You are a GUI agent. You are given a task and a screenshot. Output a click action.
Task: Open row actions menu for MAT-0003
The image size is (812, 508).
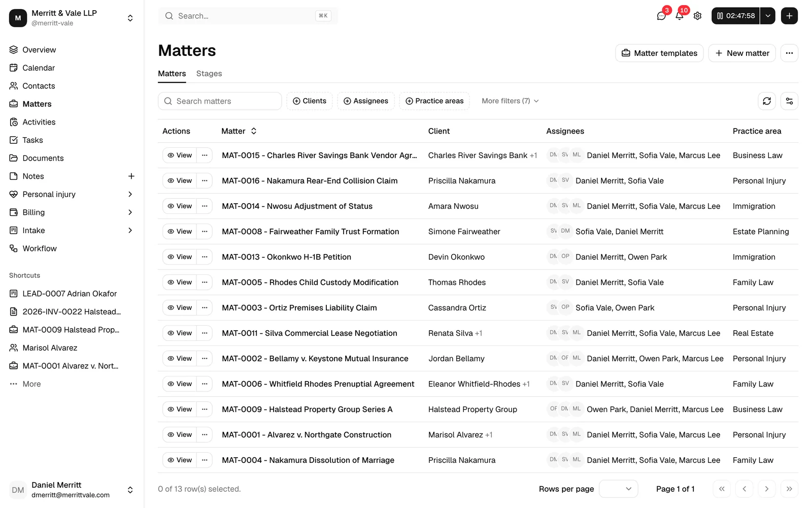coord(205,308)
